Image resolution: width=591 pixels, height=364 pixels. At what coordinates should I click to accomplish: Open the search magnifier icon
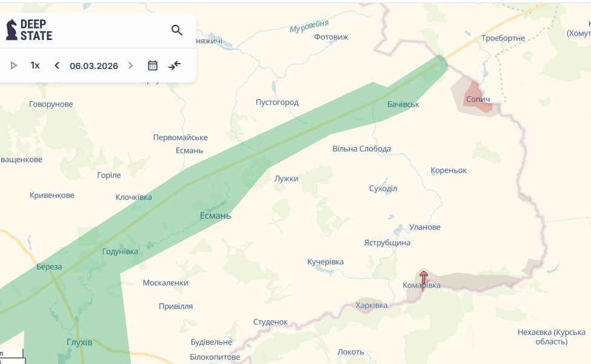point(176,30)
